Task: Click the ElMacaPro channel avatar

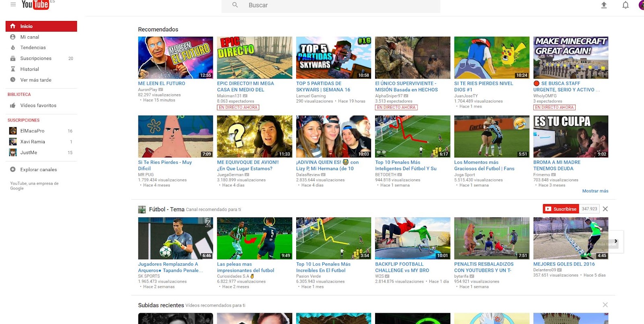Action: pyautogui.click(x=13, y=131)
